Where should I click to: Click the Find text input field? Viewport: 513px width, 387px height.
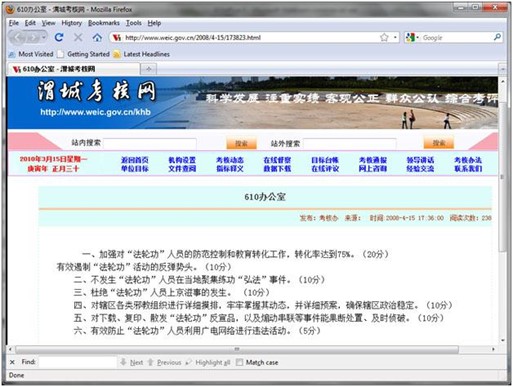(77, 362)
